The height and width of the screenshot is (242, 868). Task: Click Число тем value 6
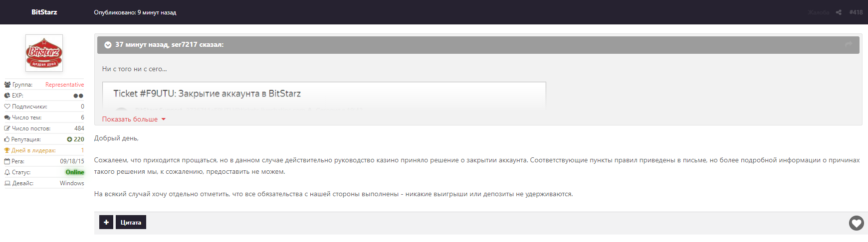tap(83, 118)
